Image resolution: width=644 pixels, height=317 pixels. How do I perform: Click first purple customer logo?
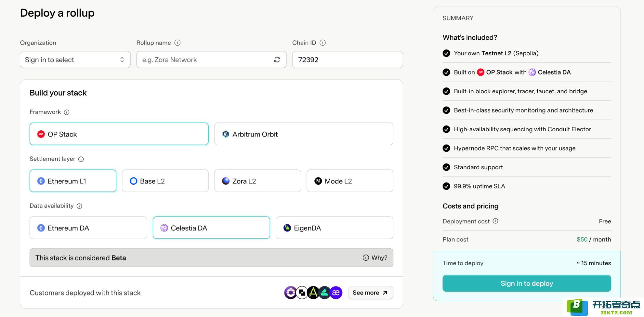click(290, 293)
